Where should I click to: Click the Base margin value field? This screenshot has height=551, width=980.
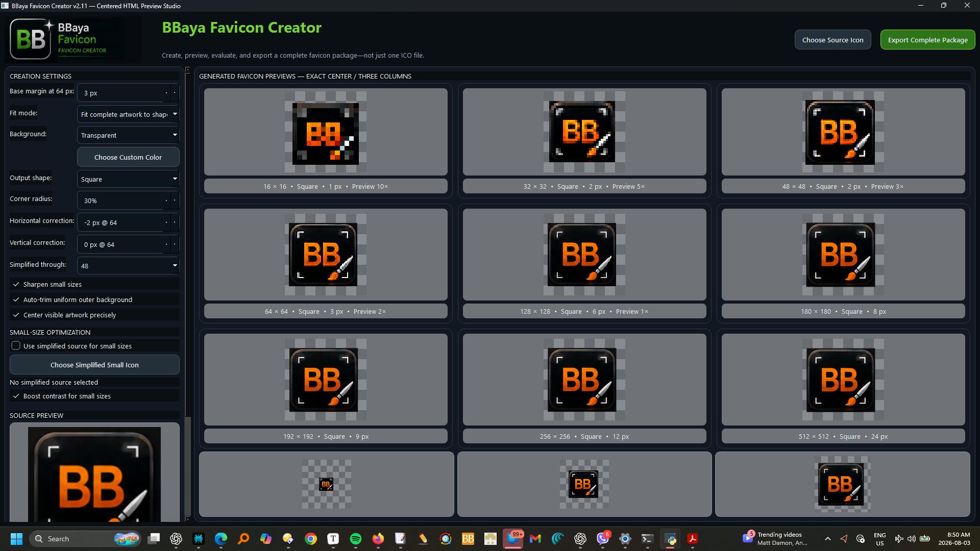[128, 93]
